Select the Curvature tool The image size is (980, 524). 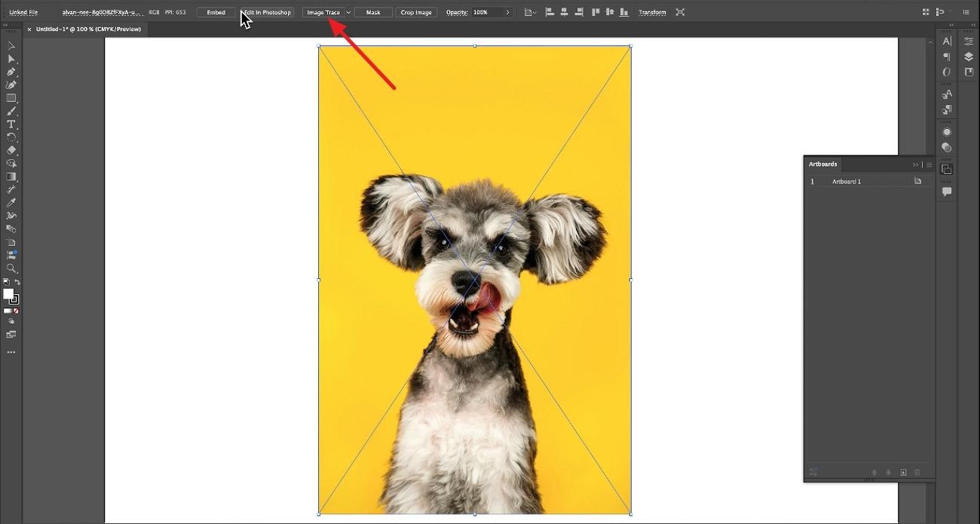coord(11,85)
